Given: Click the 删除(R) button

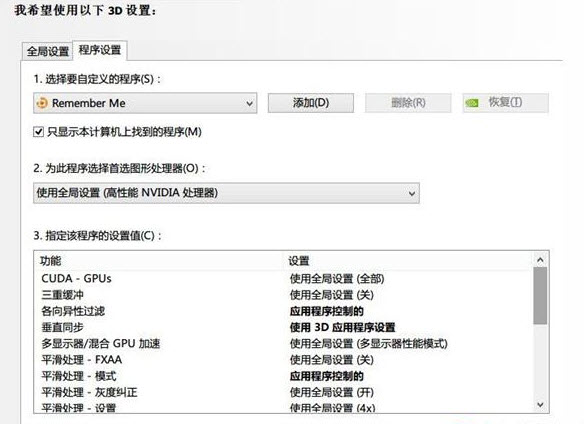Looking at the screenshot, I should point(408,103).
